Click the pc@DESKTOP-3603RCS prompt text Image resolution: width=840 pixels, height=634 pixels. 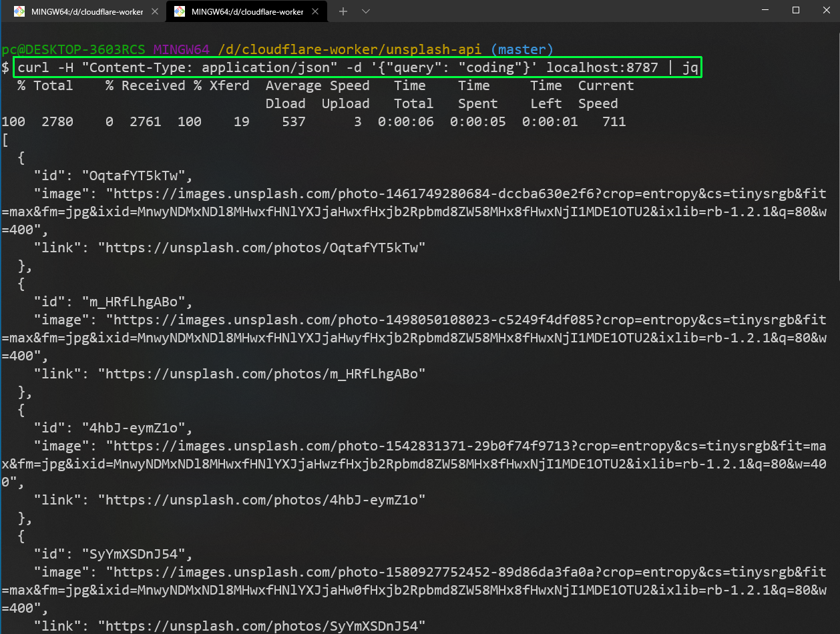[x=73, y=49]
